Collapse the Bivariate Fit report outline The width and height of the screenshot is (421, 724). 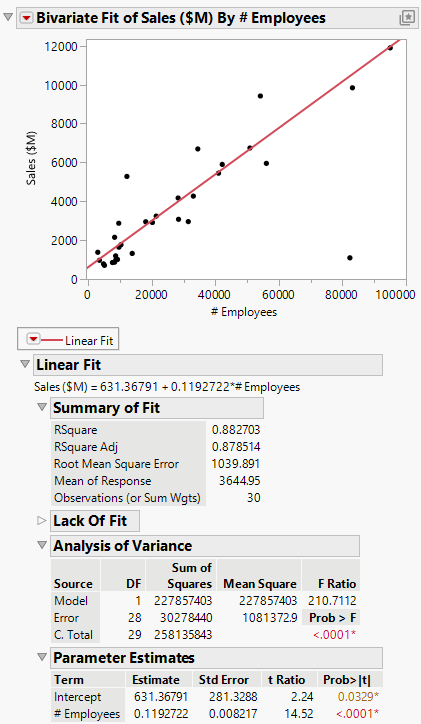(8, 17)
